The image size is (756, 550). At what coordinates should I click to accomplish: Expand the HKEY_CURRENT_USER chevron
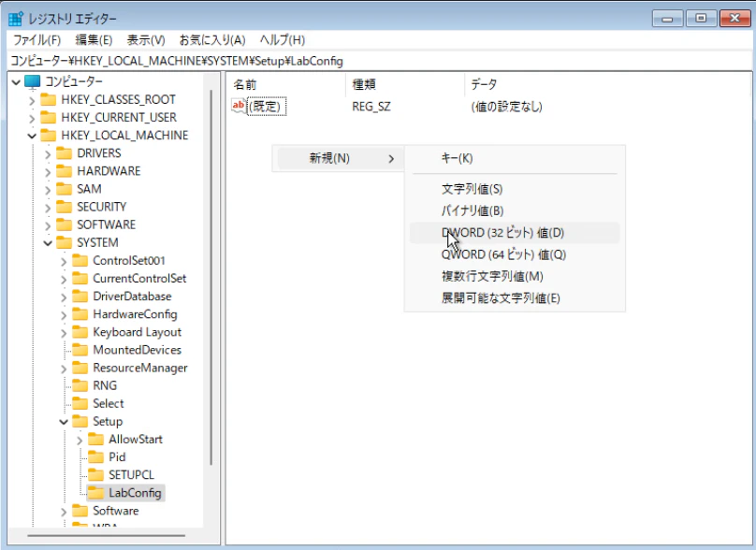(x=32, y=118)
